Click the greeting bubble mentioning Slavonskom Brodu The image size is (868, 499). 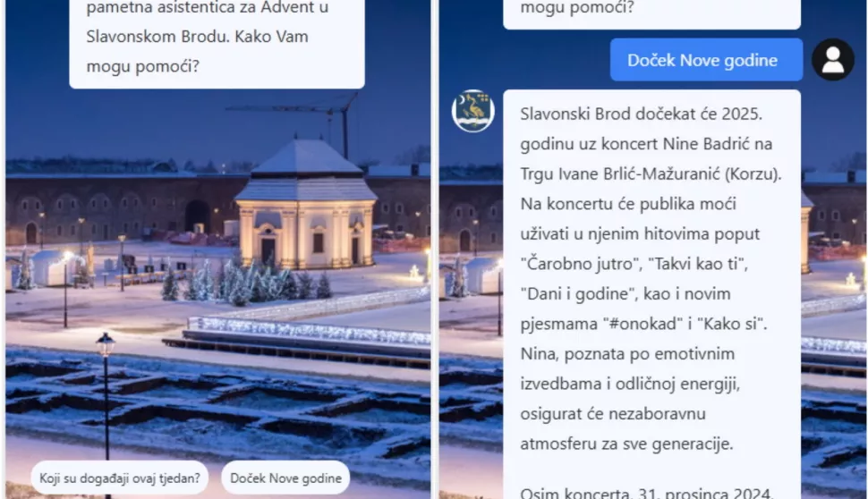(217, 38)
